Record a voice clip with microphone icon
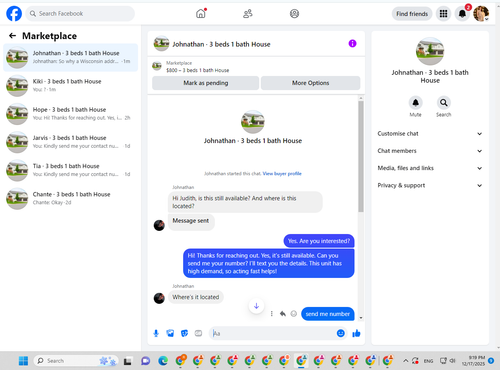Screen dimensions: 500x370 tap(156, 333)
